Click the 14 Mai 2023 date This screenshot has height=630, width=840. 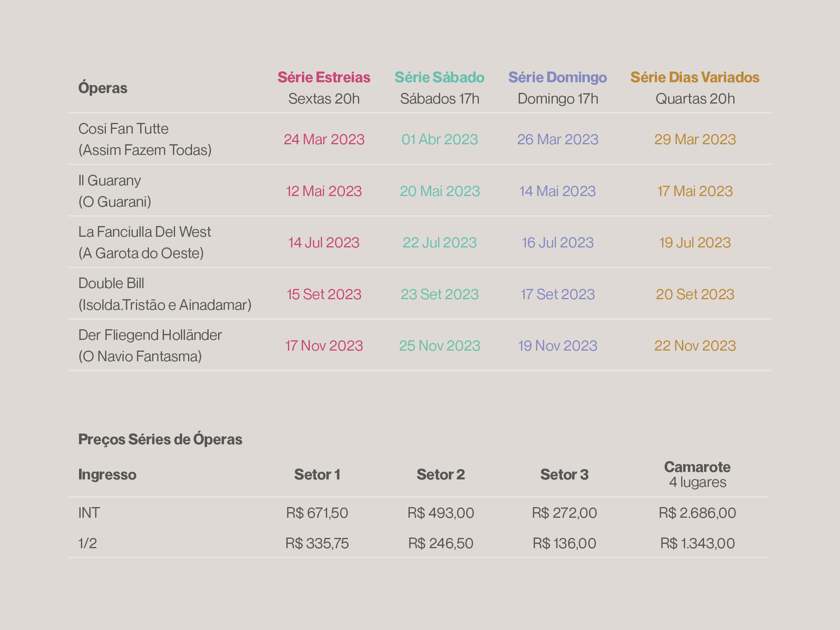point(557,191)
